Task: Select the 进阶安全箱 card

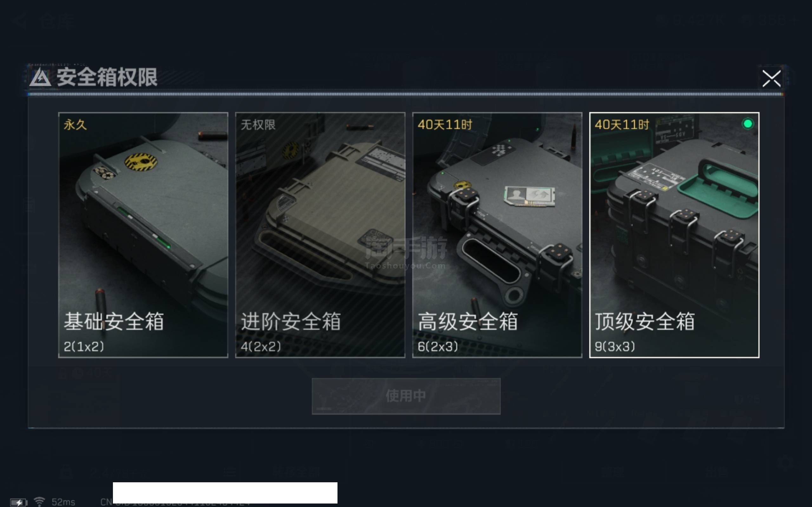Action: (320, 235)
